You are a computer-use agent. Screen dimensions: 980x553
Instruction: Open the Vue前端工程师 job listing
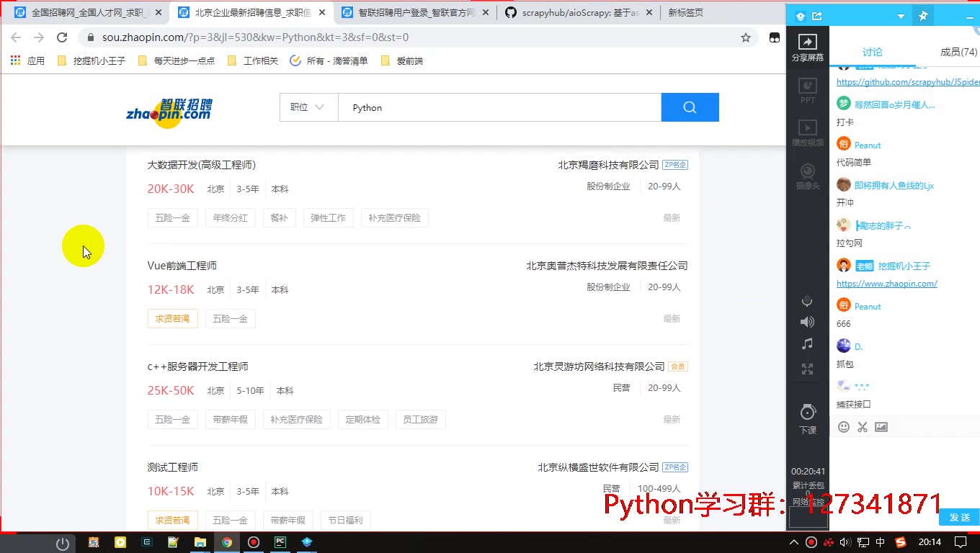click(182, 266)
